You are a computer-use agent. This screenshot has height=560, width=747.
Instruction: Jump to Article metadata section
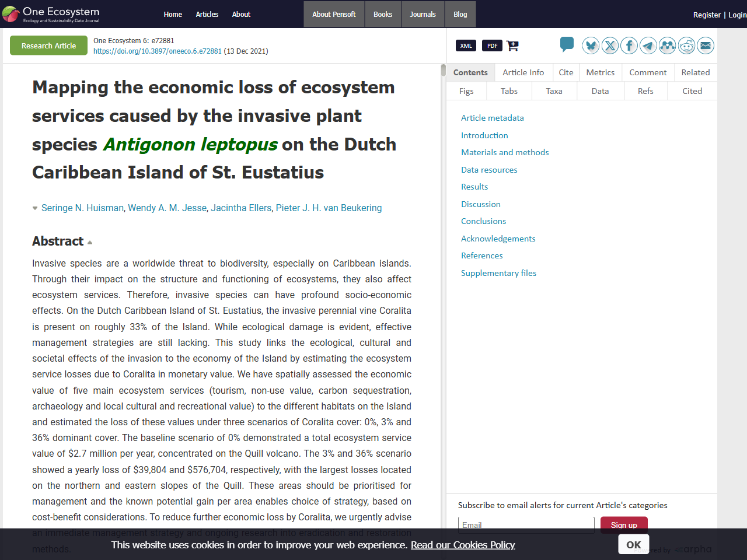pos(493,118)
